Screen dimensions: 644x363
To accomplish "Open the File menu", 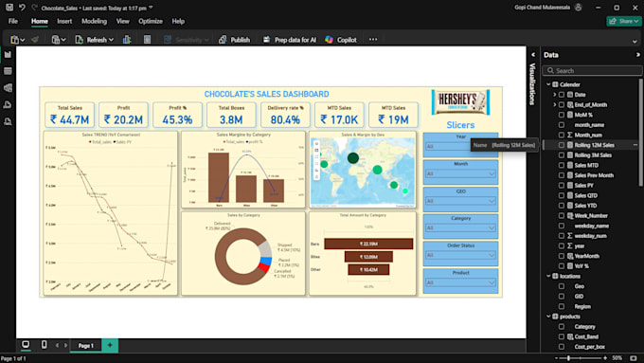I will tap(13, 21).
